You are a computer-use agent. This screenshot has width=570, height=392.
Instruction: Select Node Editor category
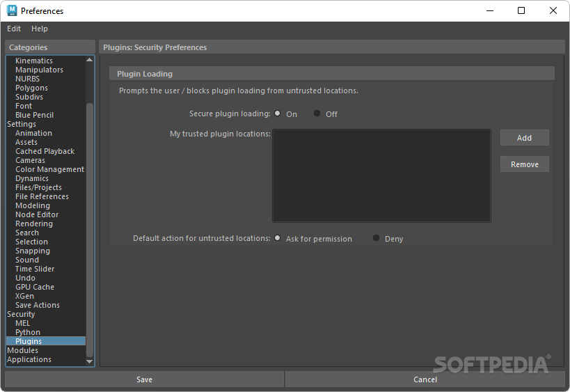(37, 215)
